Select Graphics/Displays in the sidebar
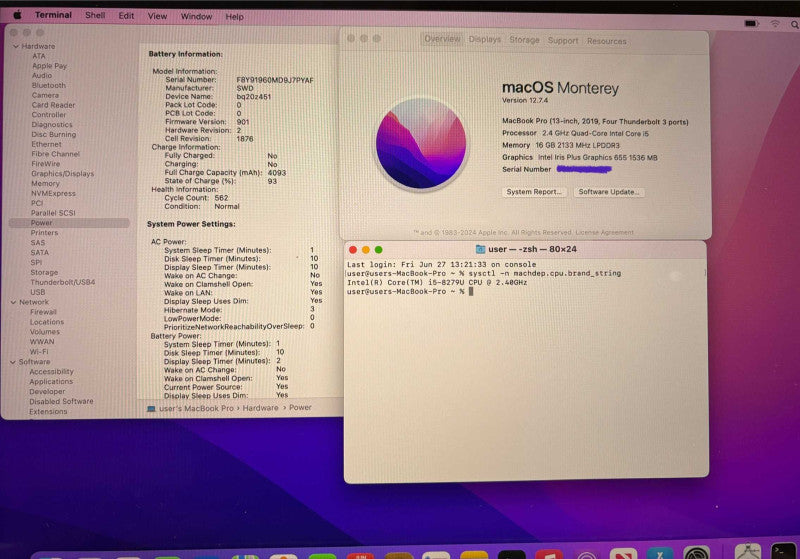800x559 pixels. 62,174
